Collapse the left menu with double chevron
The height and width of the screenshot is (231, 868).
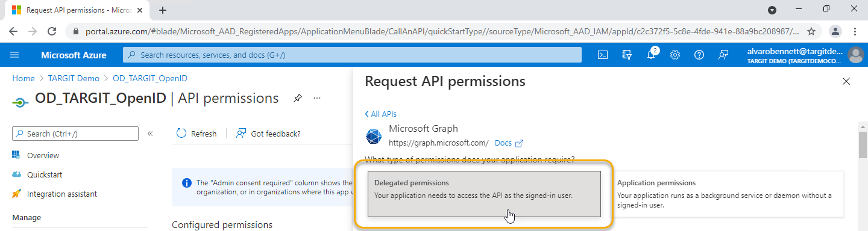click(x=150, y=134)
